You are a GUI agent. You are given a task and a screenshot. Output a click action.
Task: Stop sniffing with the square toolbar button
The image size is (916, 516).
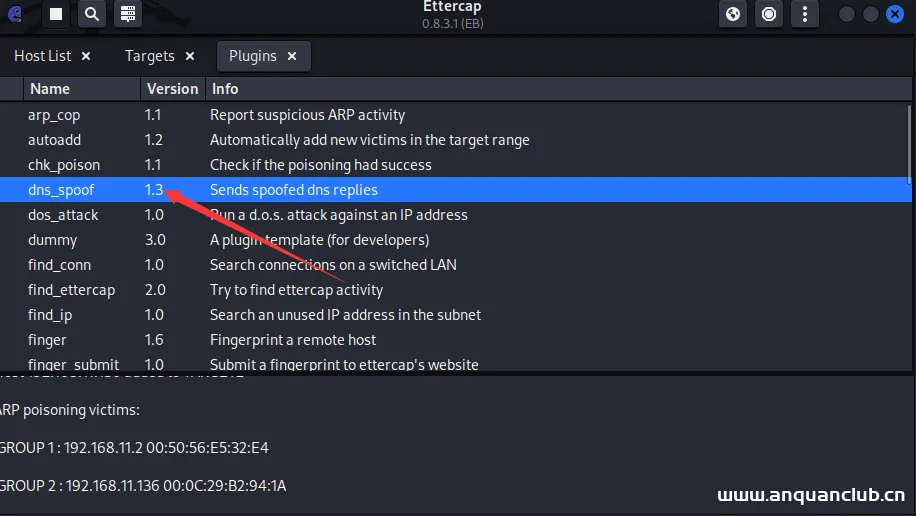[56, 14]
